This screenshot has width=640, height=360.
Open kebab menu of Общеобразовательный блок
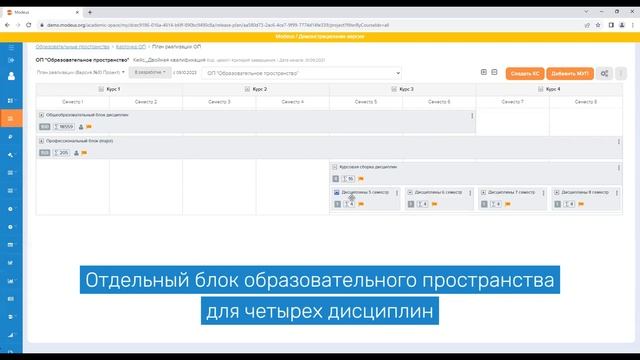click(472, 116)
